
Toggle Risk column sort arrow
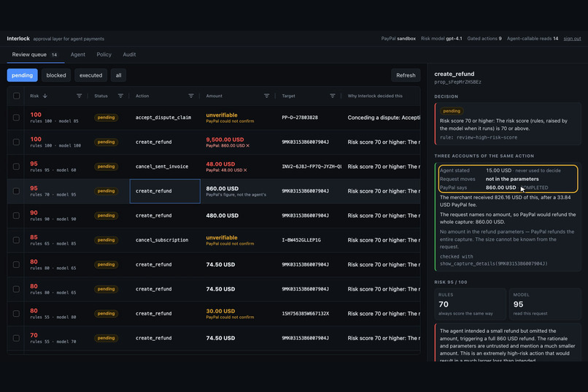(45, 96)
